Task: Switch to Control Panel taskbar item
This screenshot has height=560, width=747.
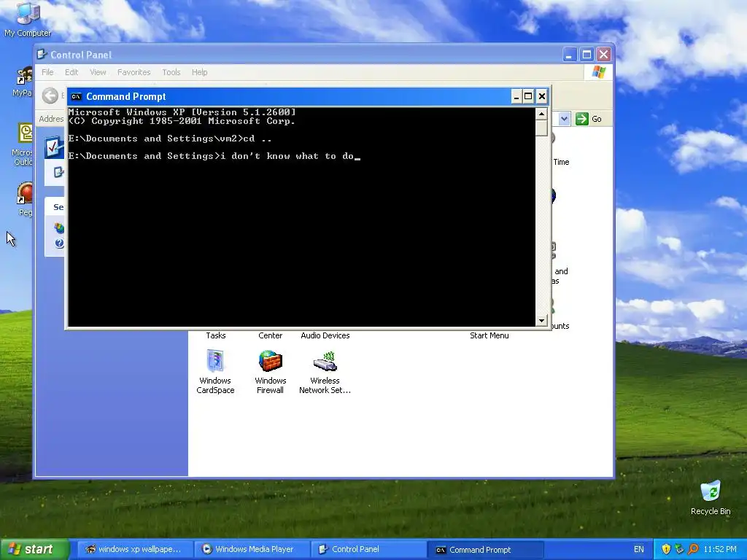Action: point(368,549)
